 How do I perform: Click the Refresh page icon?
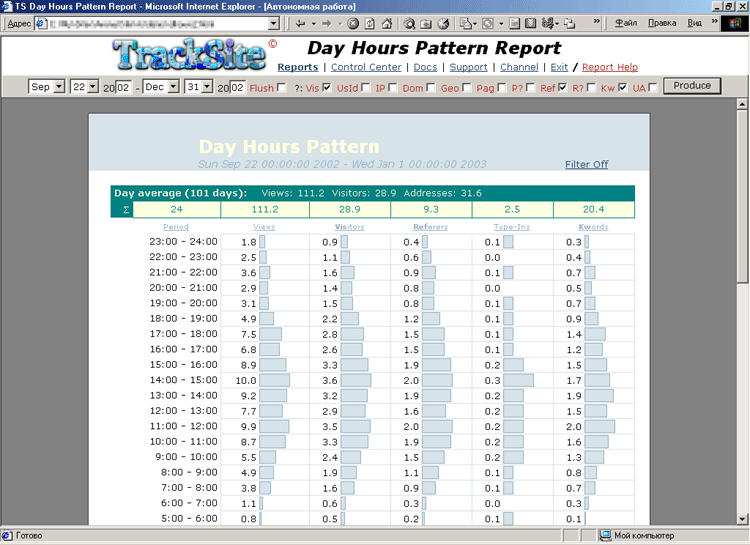[370, 23]
